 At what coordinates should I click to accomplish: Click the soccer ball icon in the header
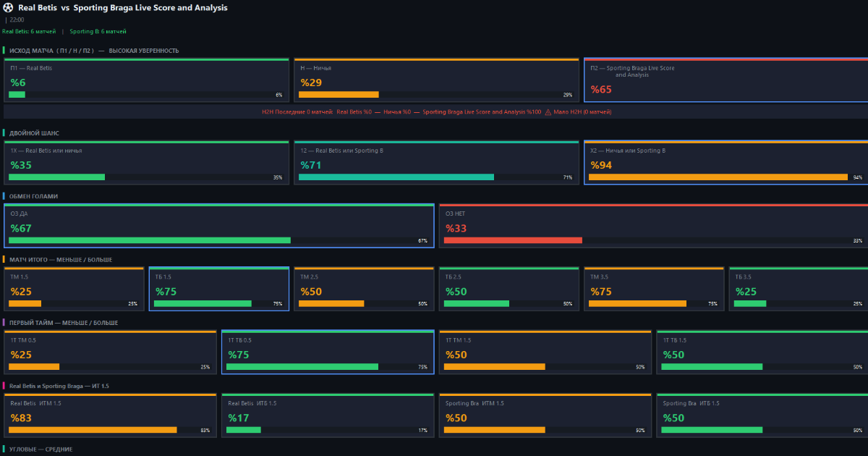(9, 8)
